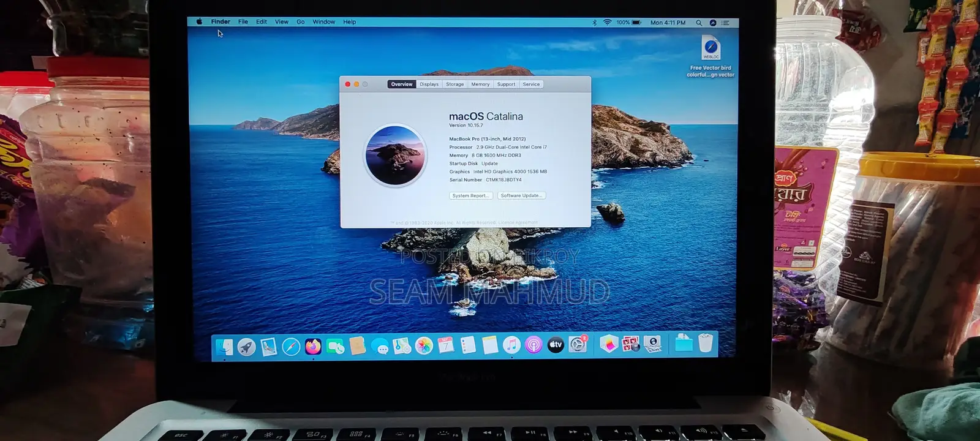Open Spotlight search magnifier
The image size is (980, 441).
click(x=699, y=23)
